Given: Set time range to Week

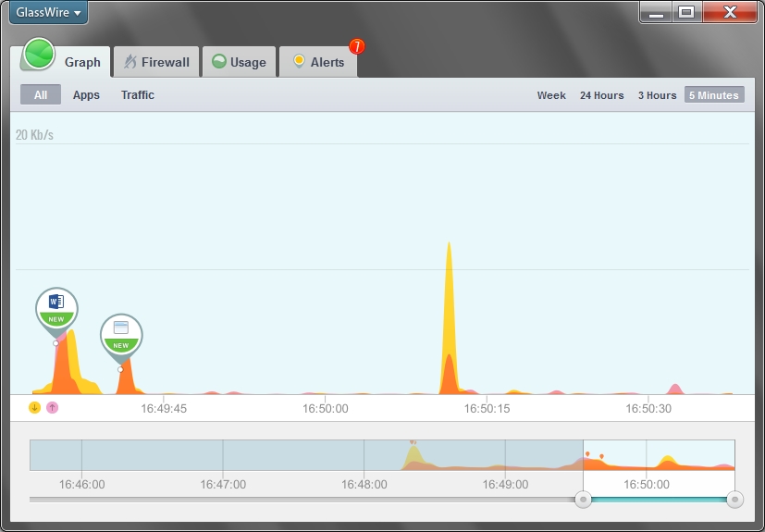Looking at the screenshot, I should [x=551, y=95].
